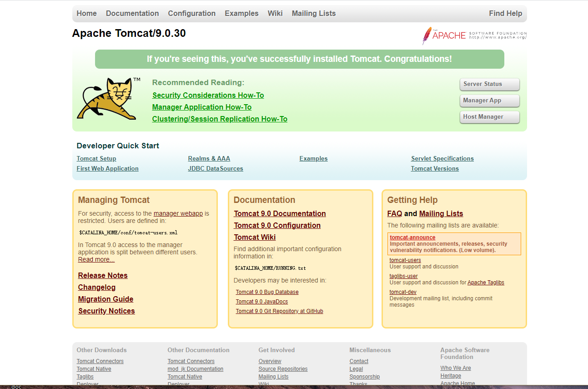Image resolution: width=588 pixels, height=389 pixels.
Task: Open Release Notes link
Action: click(x=103, y=275)
